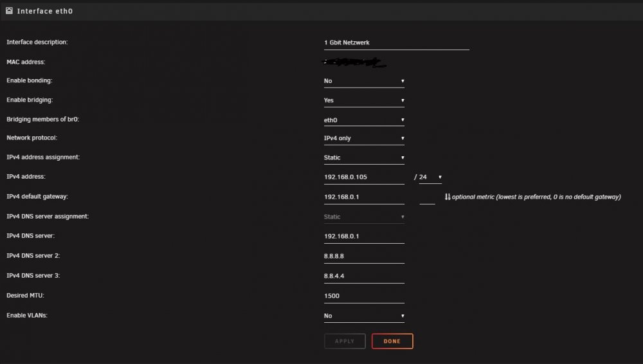Click the 'Interface description:' label
Viewport: 643px width, 364px height.
pyautogui.click(x=37, y=42)
